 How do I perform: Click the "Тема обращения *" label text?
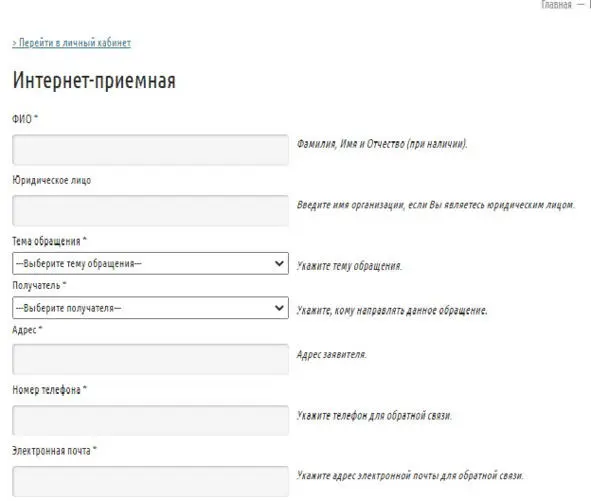point(49,241)
